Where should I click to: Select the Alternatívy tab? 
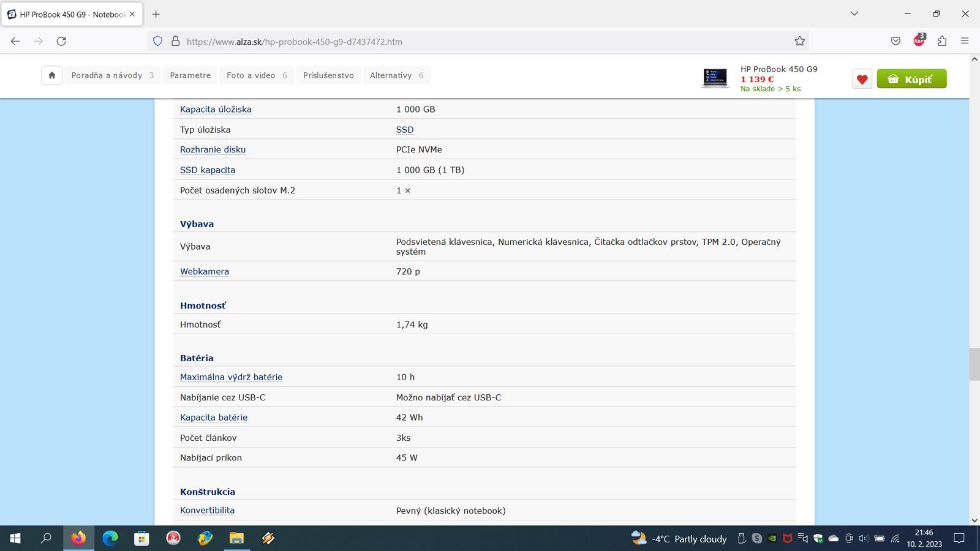pyautogui.click(x=396, y=75)
